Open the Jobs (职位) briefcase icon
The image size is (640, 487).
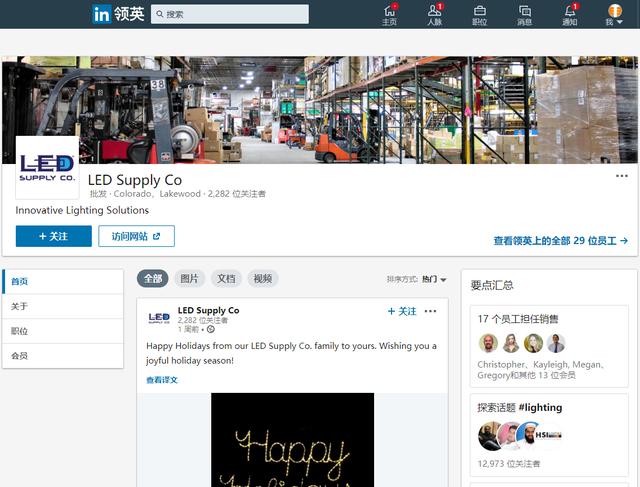point(480,14)
